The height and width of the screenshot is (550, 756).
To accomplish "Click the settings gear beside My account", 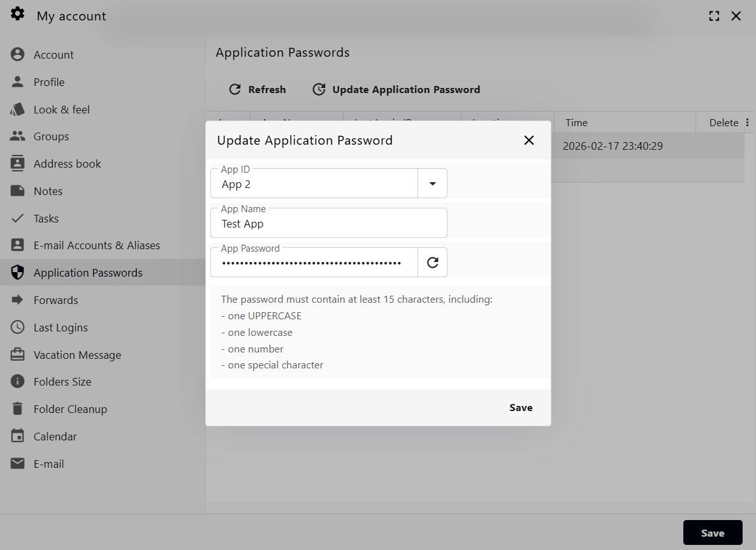I will [x=17, y=14].
